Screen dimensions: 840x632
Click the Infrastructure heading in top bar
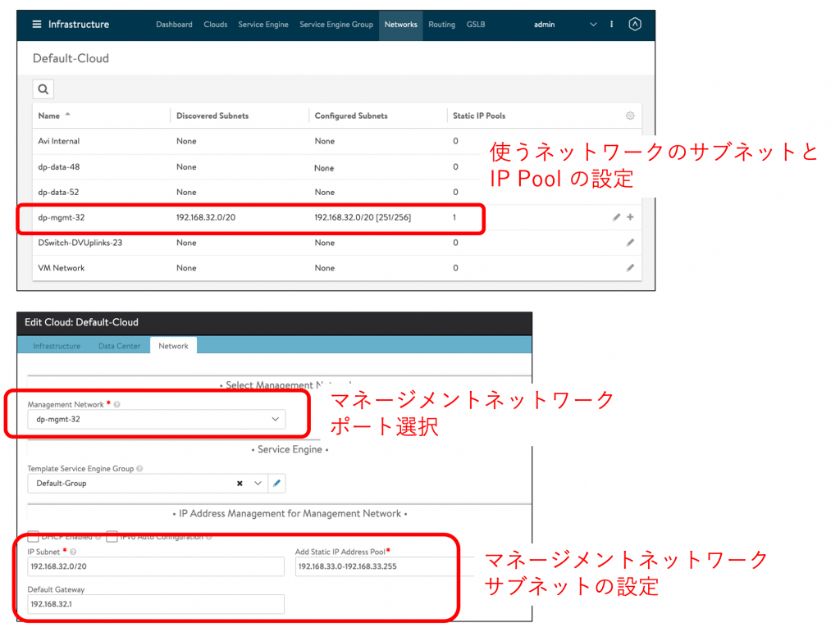click(x=79, y=24)
